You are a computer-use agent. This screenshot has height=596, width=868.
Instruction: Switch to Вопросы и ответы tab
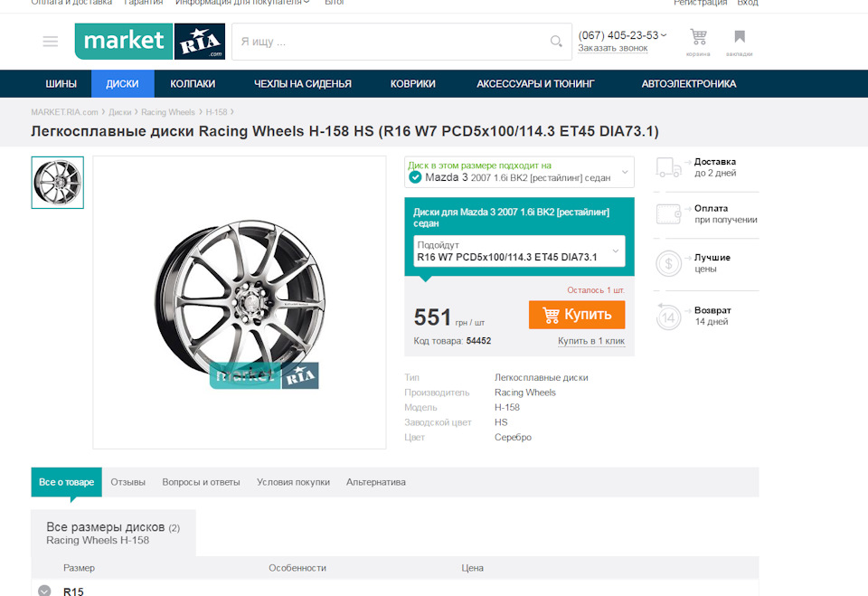[201, 482]
